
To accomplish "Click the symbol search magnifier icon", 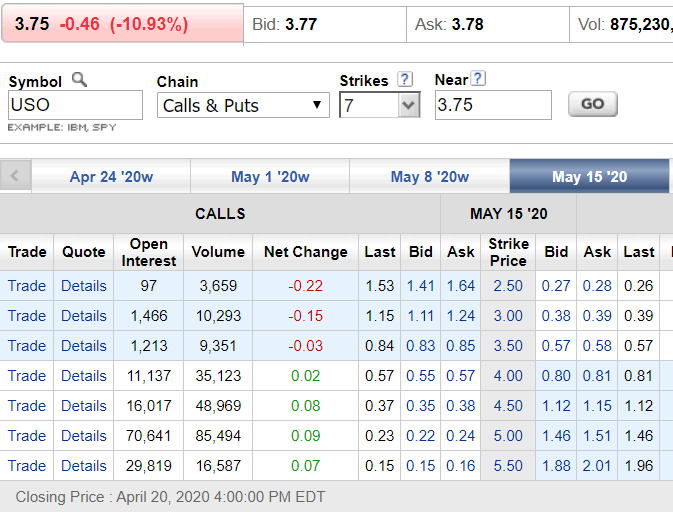I will pyautogui.click(x=79, y=80).
